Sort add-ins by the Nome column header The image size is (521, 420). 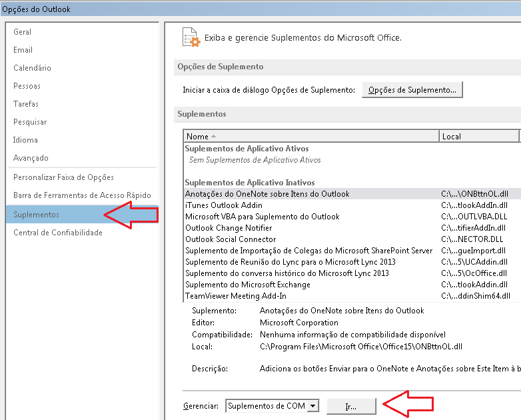311,137
